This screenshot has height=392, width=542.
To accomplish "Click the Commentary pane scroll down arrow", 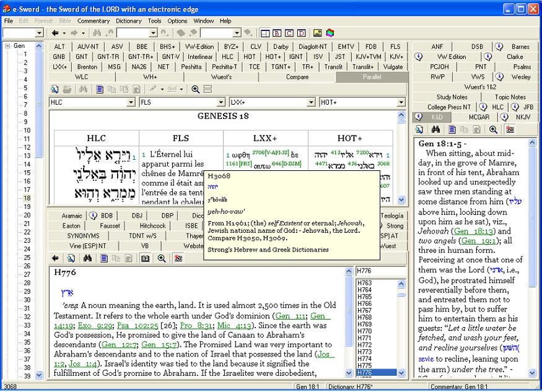I will [533, 373].
